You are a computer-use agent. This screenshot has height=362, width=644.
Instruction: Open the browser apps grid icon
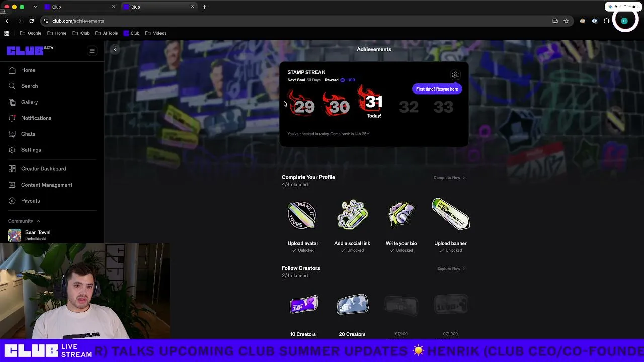pyautogui.click(x=7, y=33)
